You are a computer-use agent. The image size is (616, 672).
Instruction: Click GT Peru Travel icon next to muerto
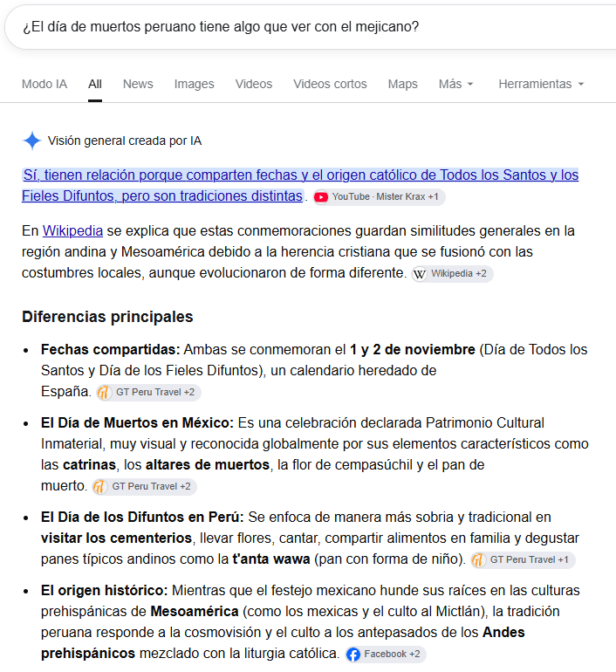coord(99,486)
